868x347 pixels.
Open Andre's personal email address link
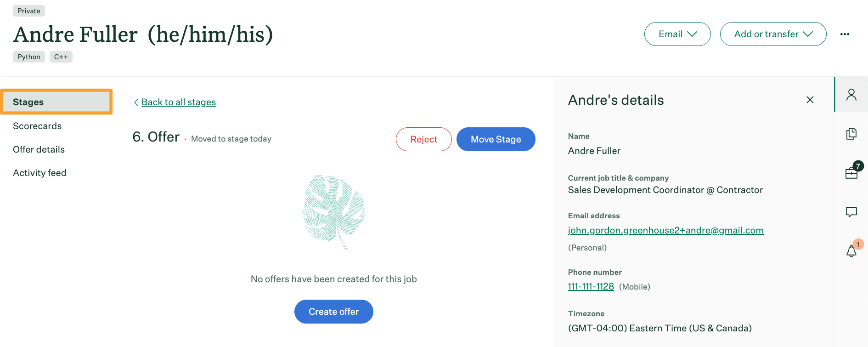pyautogui.click(x=665, y=230)
